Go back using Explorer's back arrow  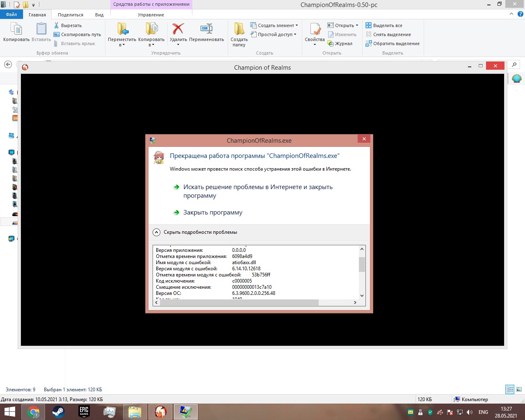(8, 64)
